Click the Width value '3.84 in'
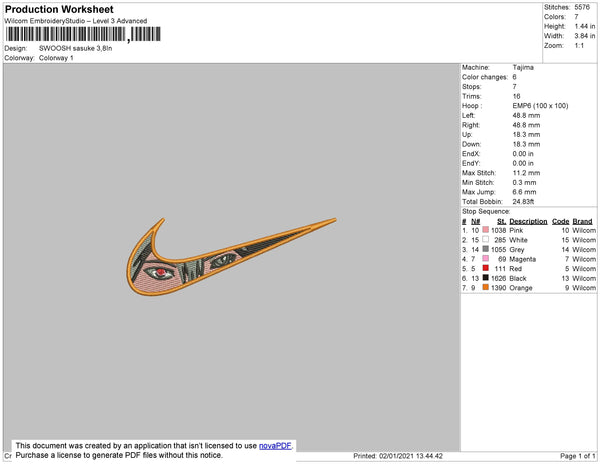The image size is (600, 464). point(585,36)
